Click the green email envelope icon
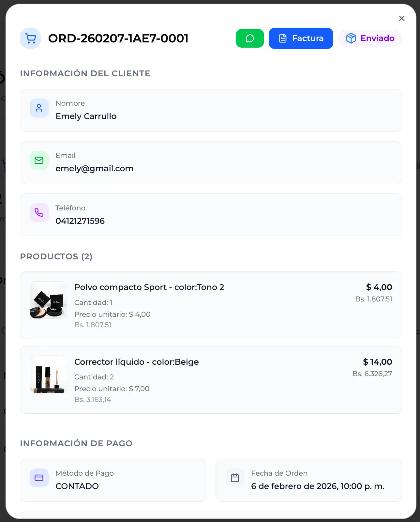Screen dimensions: 420x522 [39, 160]
